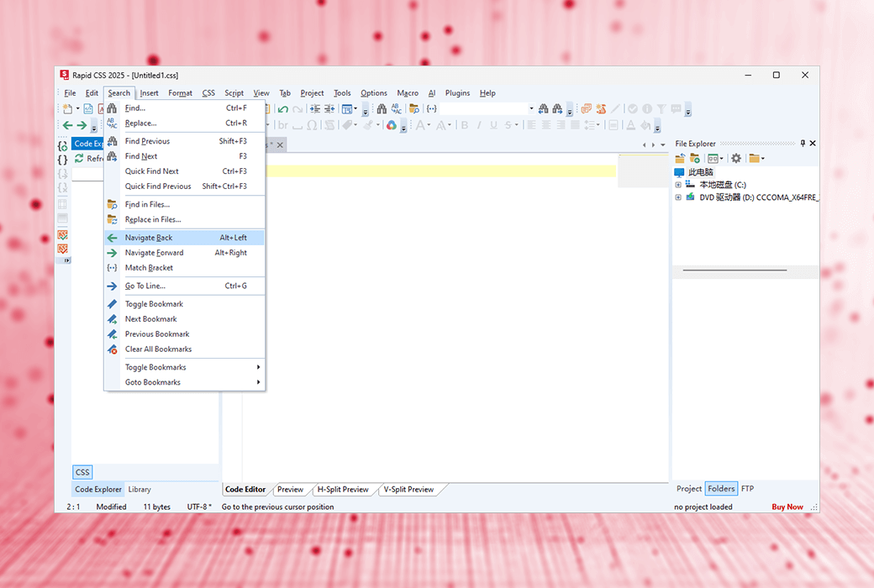Image resolution: width=874 pixels, height=588 pixels.
Task: Click the green Forward arrow toolbar icon
Action: pos(82,125)
